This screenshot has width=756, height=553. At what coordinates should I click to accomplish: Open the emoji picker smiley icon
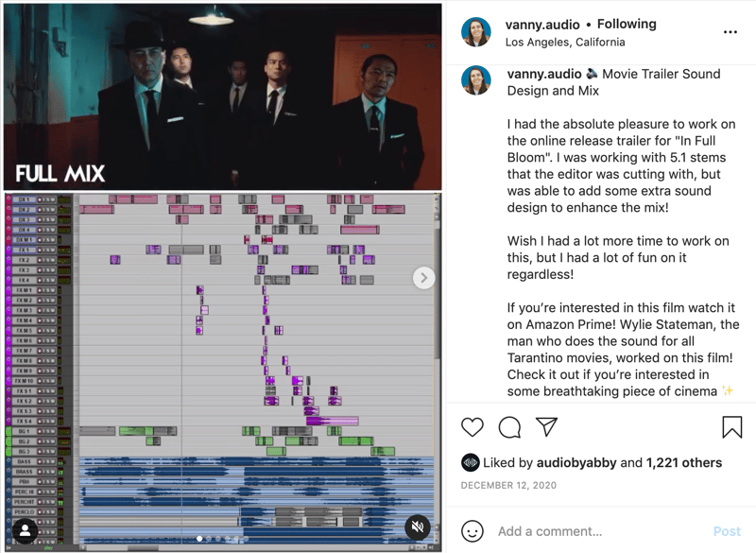pos(472,531)
